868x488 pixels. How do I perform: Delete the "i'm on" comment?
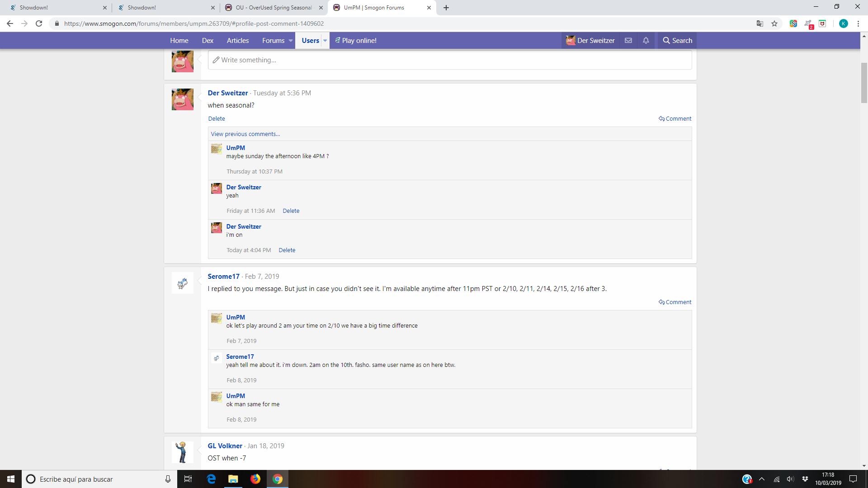click(x=287, y=250)
